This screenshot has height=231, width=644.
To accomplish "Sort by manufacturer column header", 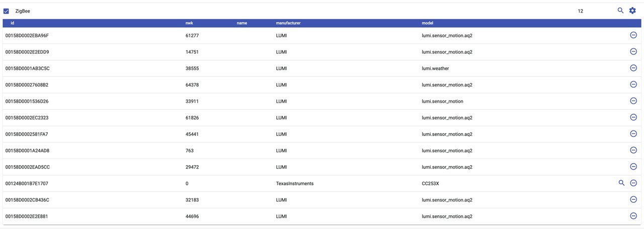I will coord(288,23).
